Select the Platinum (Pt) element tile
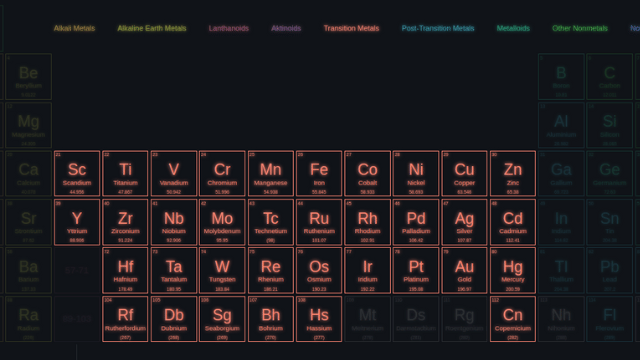Screen dimensions: 640x360 pyautogui.click(x=416, y=270)
